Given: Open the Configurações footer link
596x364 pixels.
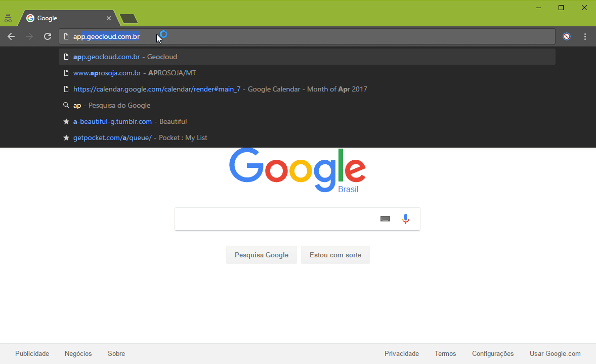Looking at the screenshot, I should [x=493, y=354].
